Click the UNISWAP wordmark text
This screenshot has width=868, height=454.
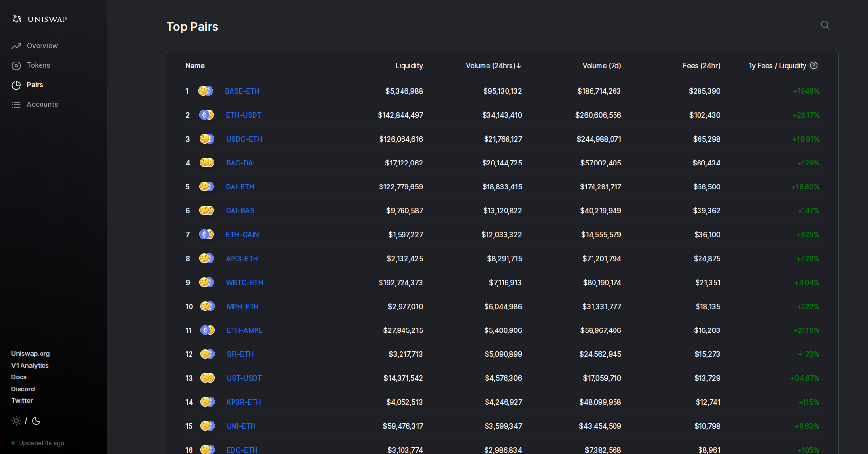point(47,19)
